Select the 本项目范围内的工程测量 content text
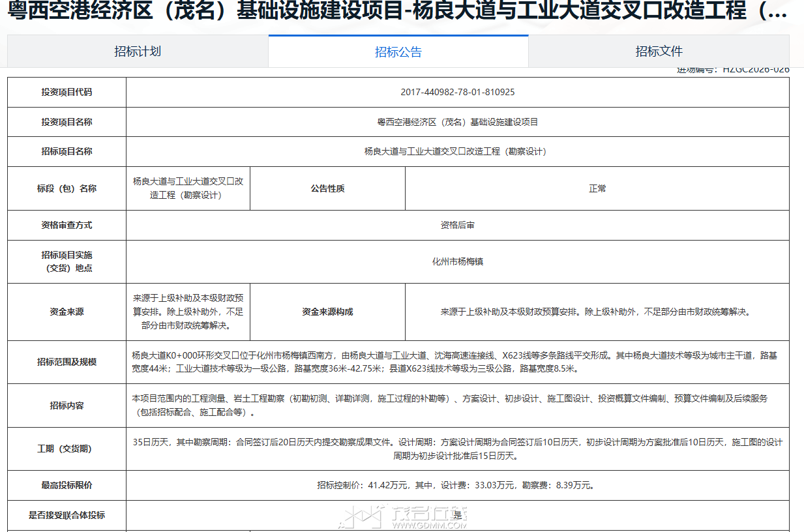The width and height of the screenshot is (804, 532). [450, 406]
